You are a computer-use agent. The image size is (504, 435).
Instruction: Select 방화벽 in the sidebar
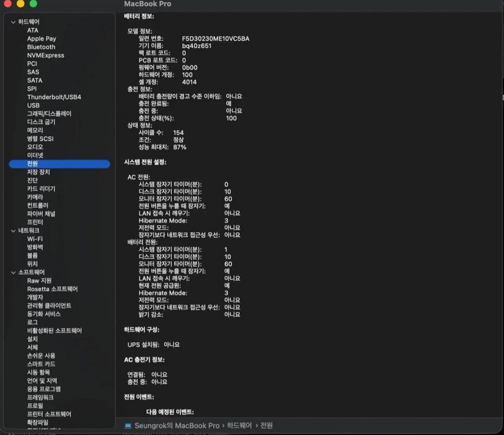click(x=35, y=247)
